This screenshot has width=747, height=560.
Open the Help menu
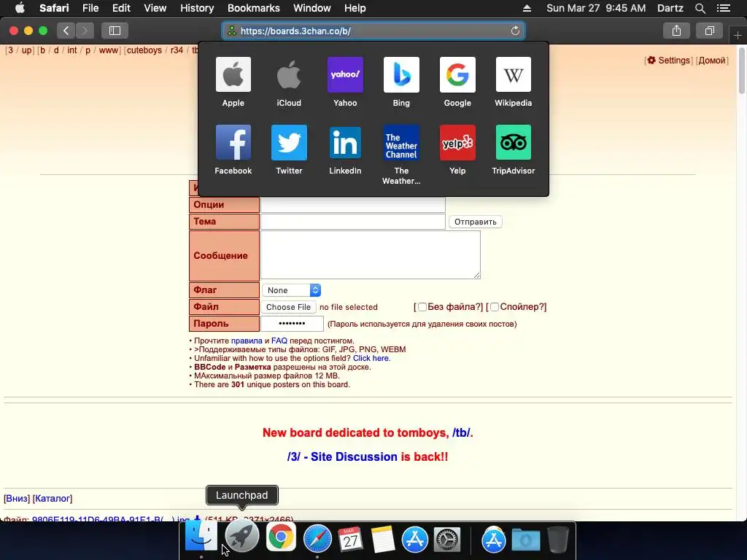355,8
